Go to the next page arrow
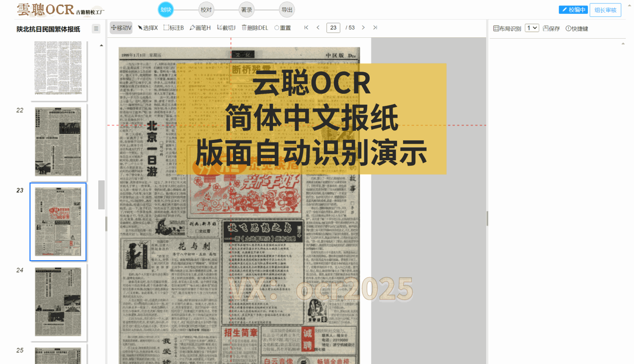The height and width of the screenshot is (364, 634). pos(363,27)
